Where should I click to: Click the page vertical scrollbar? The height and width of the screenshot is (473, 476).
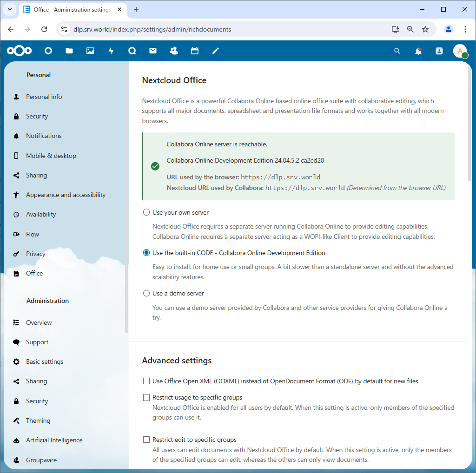coord(470,125)
